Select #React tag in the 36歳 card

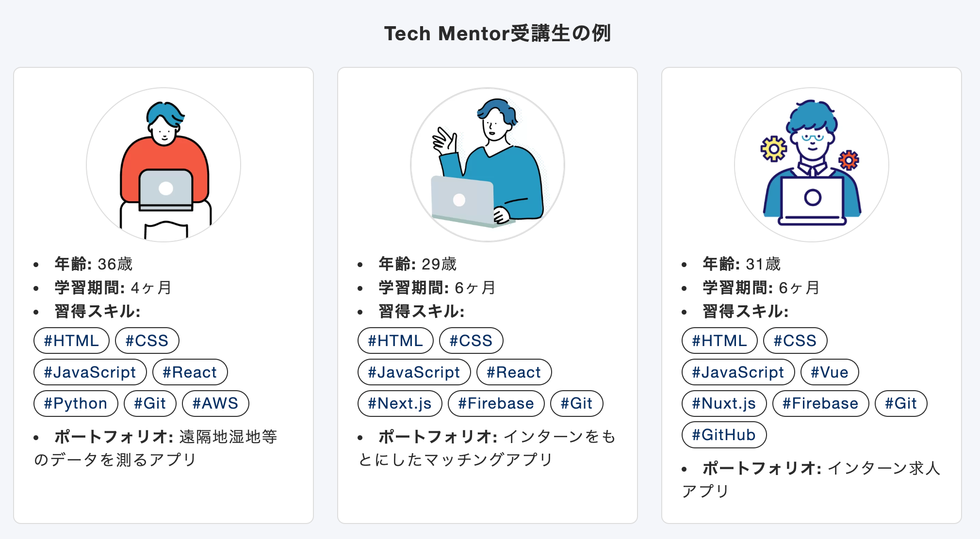point(190,372)
